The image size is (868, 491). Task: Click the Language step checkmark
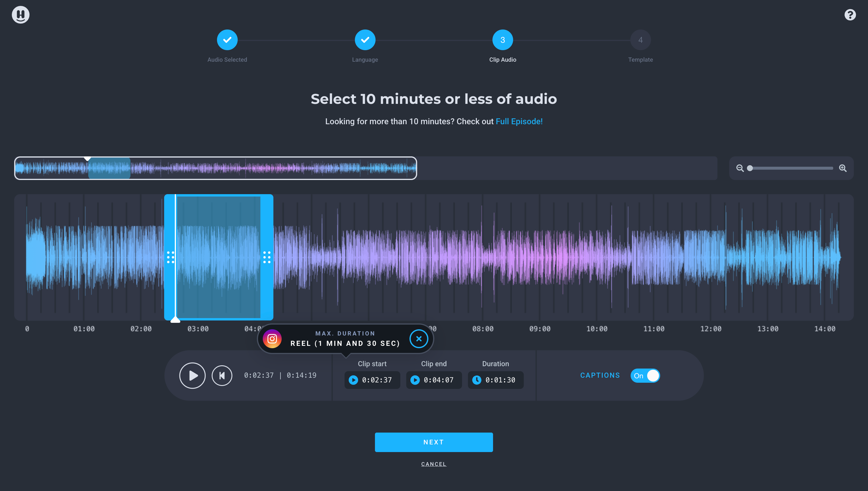[x=365, y=40]
